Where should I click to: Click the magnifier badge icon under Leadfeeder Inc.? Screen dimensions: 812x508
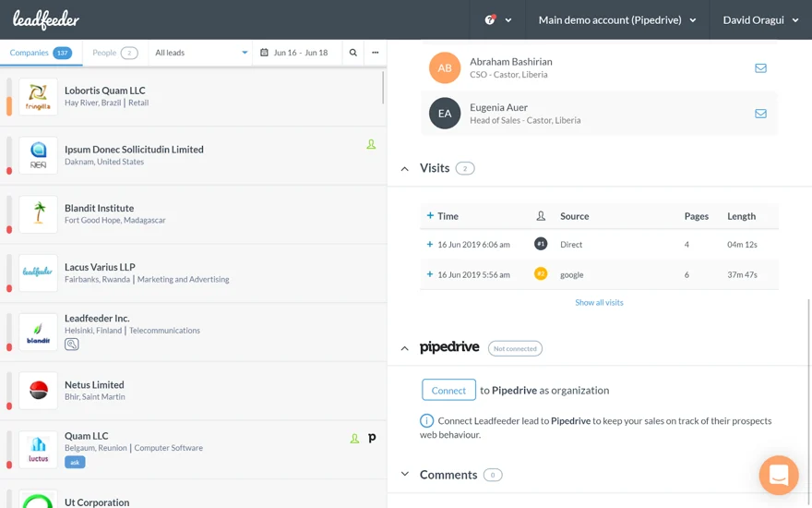click(x=71, y=344)
